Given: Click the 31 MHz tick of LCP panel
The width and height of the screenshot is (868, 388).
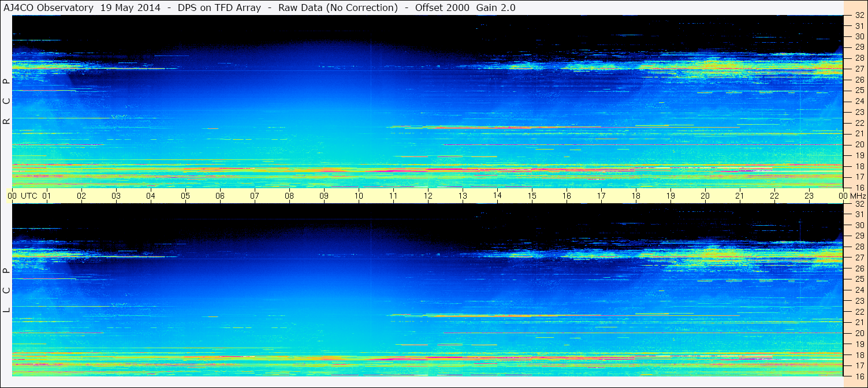Looking at the screenshot, I should (x=859, y=214).
